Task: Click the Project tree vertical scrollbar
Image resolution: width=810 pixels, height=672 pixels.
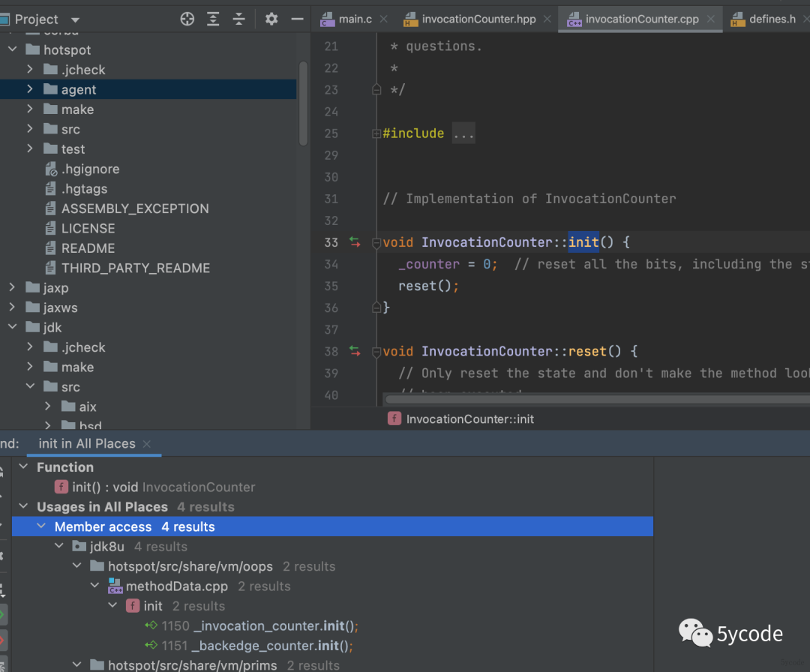Action: 303,103
